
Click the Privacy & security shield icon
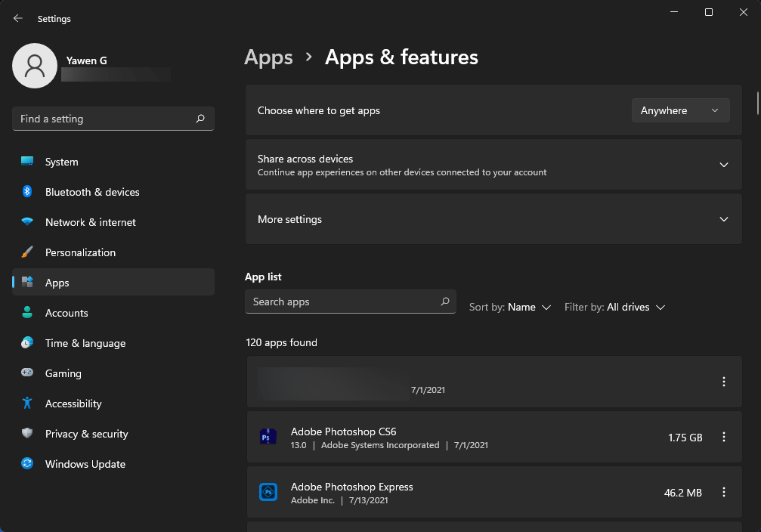27,433
